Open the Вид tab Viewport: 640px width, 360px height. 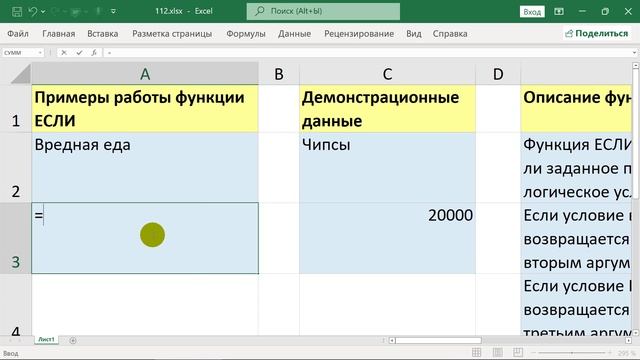click(x=413, y=34)
